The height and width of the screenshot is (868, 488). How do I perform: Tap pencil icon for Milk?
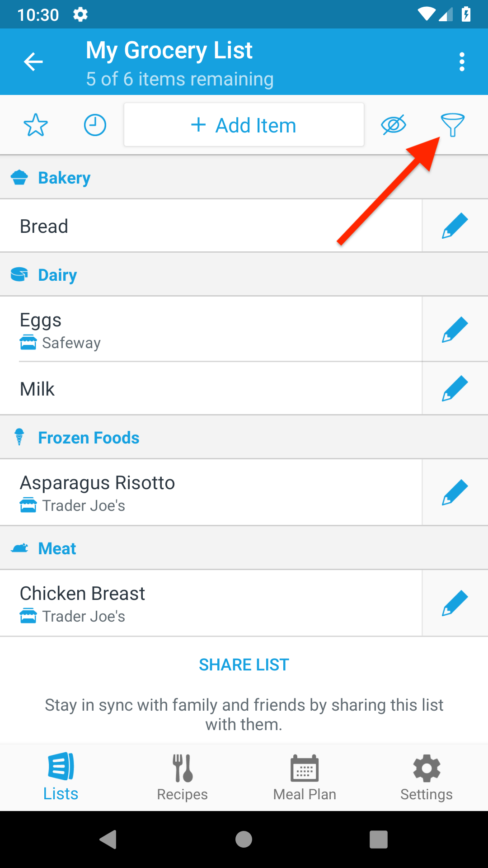(455, 388)
